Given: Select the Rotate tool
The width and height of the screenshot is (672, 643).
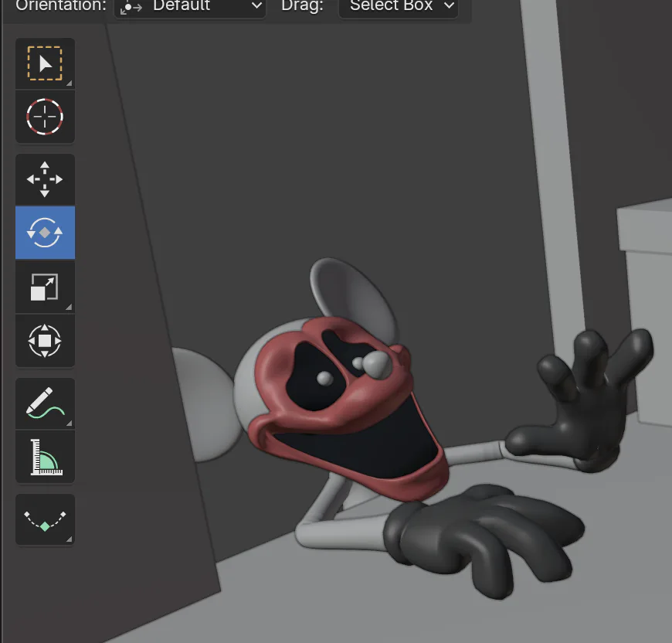Looking at the screenshot, I should 45,233.
